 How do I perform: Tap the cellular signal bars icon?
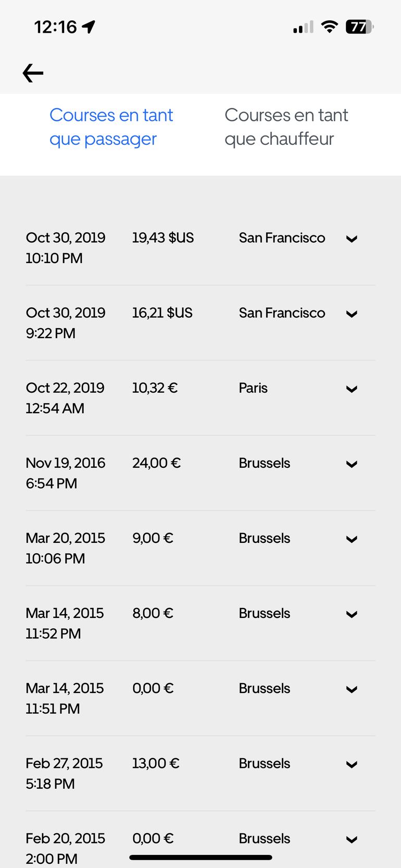(x=303, y=27)
